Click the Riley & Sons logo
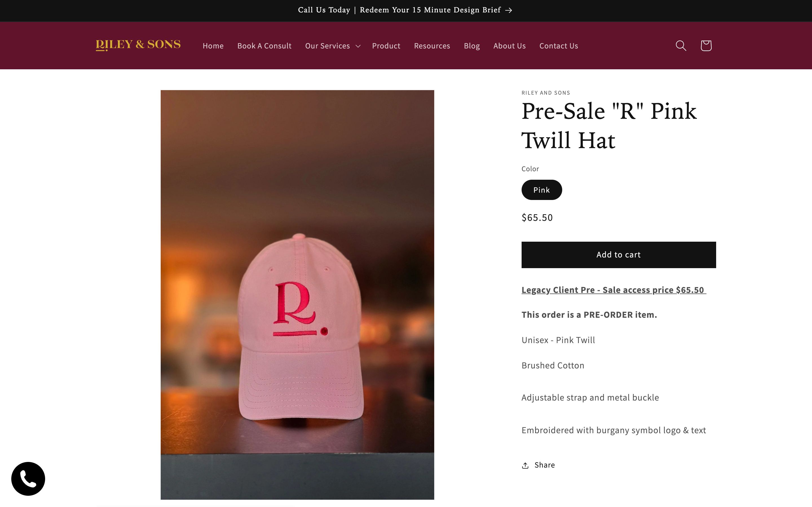The height and width of the screenshot is (507, 812). pyautogui.click(x=138, y=45)
